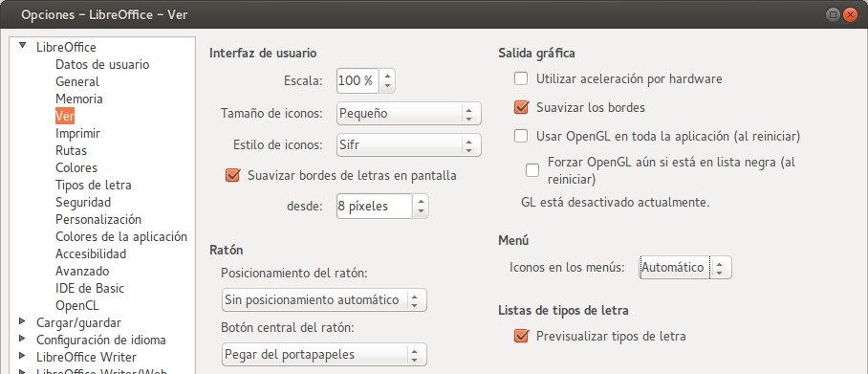Increase the Escala value with up arrow

pos(387,75)
